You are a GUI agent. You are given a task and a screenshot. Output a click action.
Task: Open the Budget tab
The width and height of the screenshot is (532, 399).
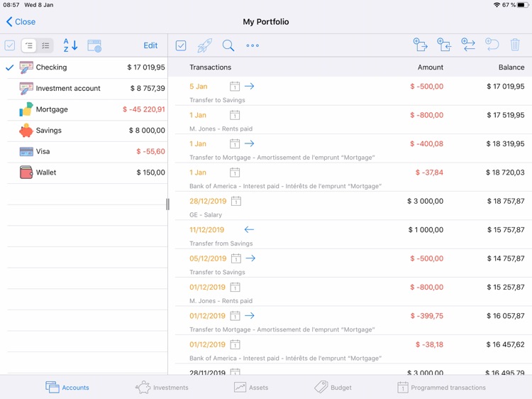[x=333, y=388]
